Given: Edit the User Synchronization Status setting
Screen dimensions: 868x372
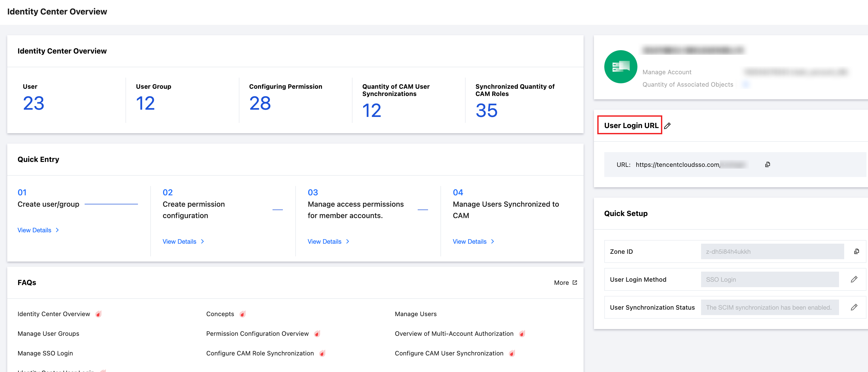Looking at the screenshot, I should (854, 307).
